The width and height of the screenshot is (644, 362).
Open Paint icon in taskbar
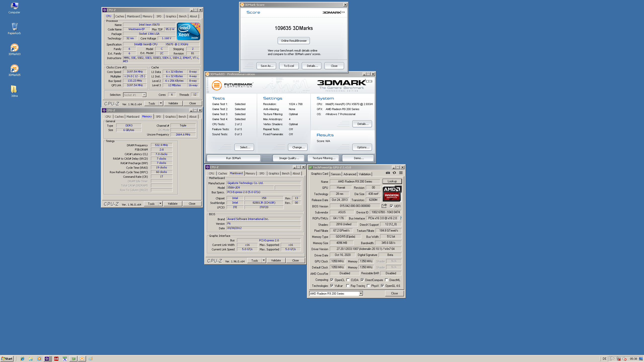tap(91, 359)
